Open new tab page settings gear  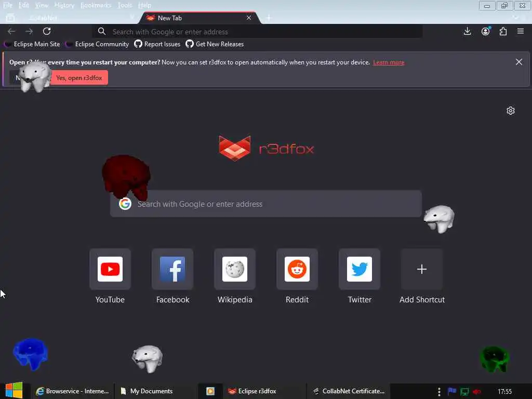(x=511, y=111)
